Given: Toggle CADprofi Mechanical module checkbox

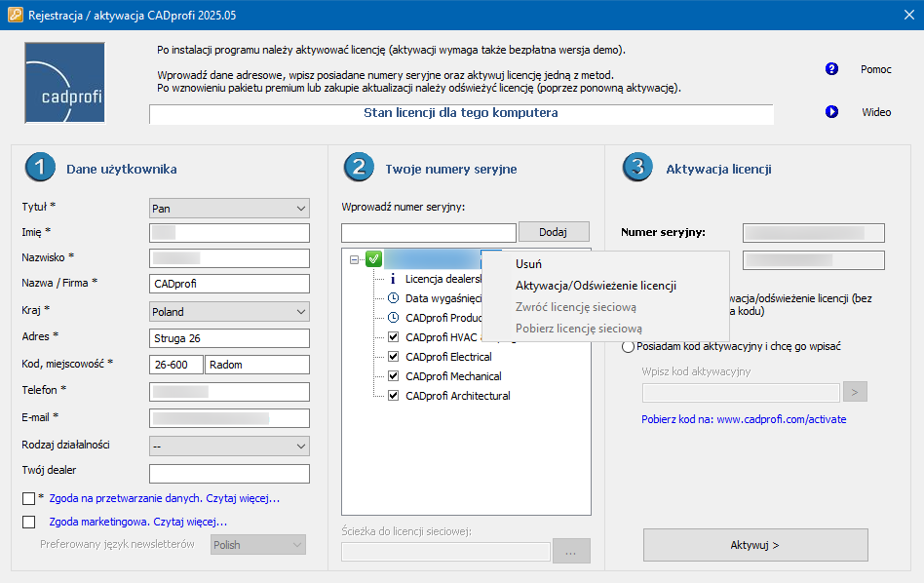Looking at the screenshot, I should 393,376.
